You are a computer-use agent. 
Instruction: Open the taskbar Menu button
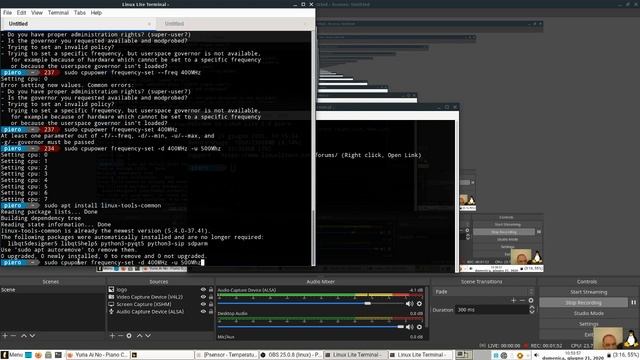point(12,355)
